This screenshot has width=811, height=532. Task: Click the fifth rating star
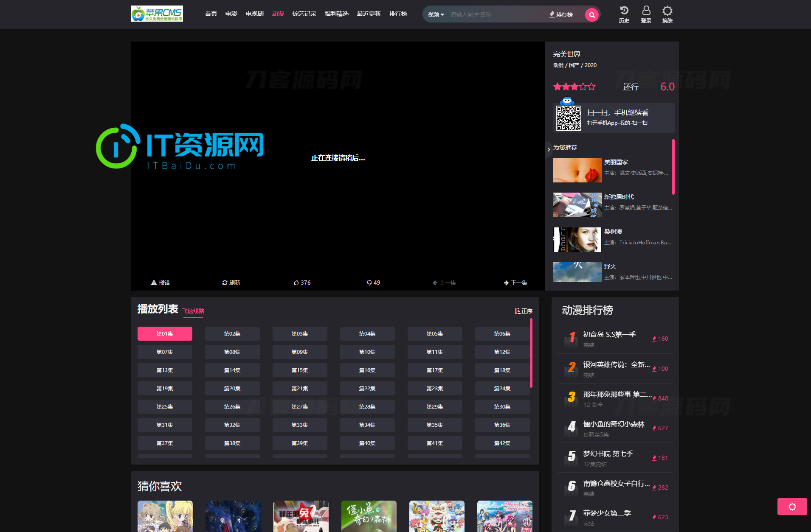click(x=591, y=87)
